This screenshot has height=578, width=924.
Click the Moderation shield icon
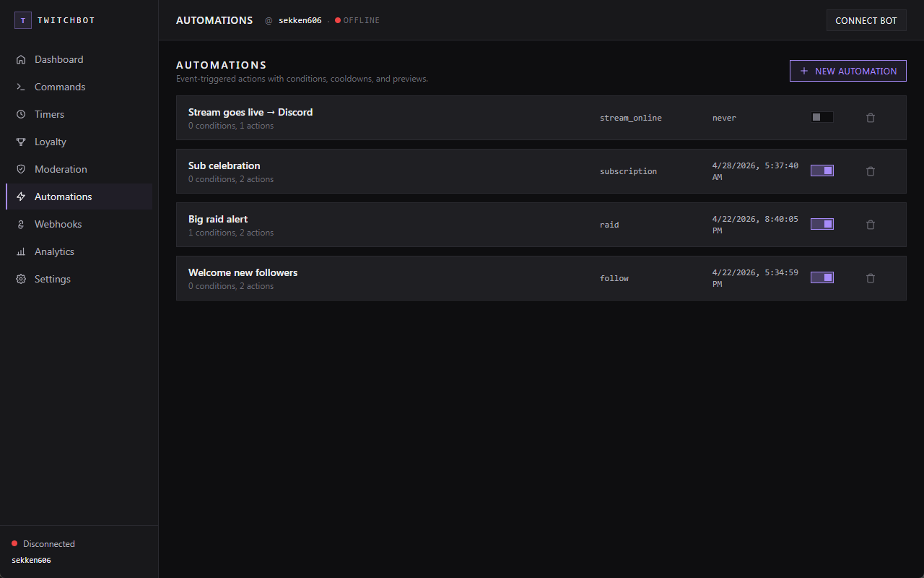coord(21,169)
